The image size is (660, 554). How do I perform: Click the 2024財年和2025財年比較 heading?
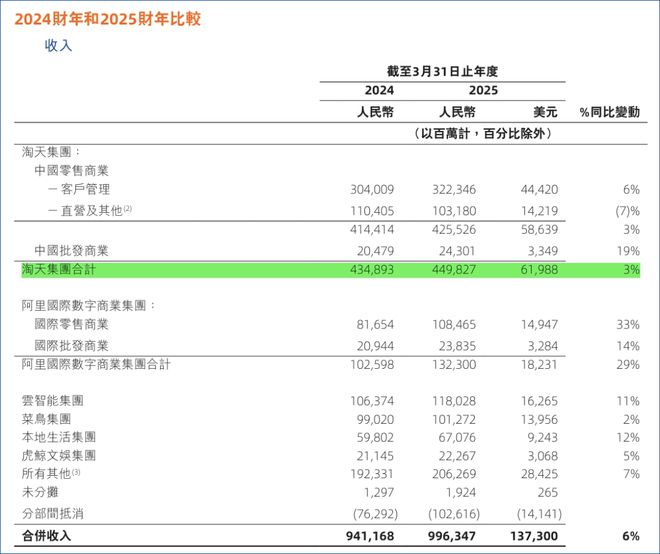107,19
